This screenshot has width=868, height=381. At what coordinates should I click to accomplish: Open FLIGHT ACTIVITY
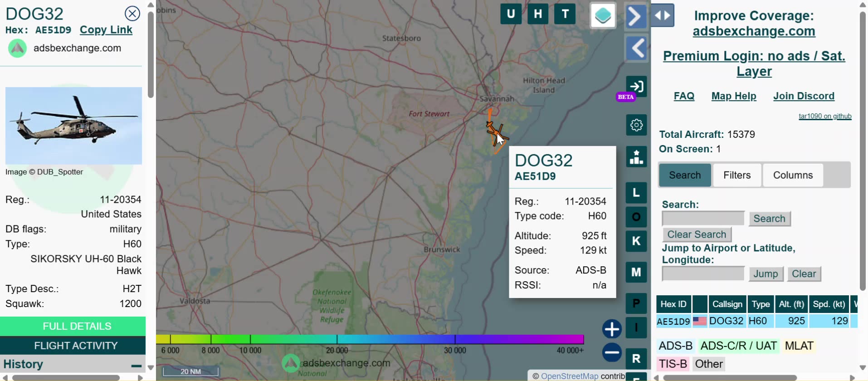[73, 346]
